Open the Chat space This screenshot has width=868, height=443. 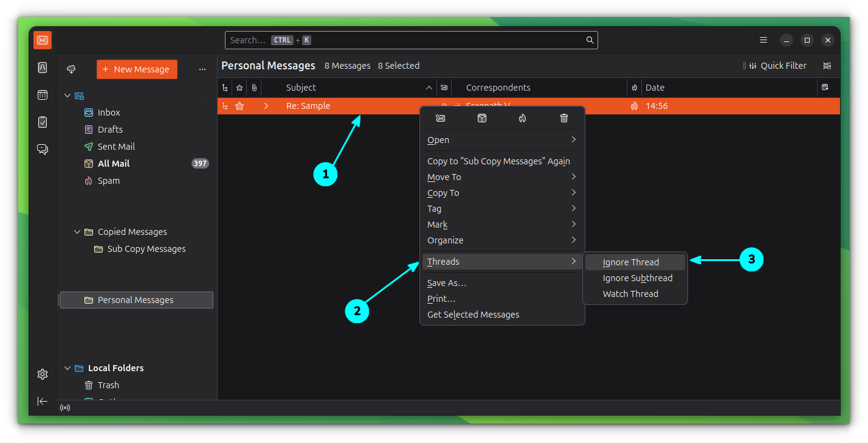43,149
